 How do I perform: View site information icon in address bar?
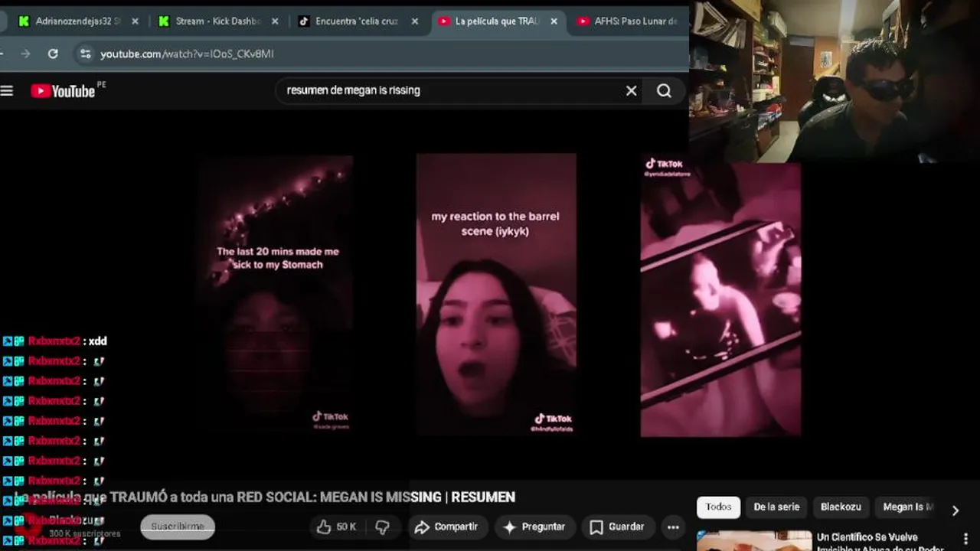[x=85, y=54]
